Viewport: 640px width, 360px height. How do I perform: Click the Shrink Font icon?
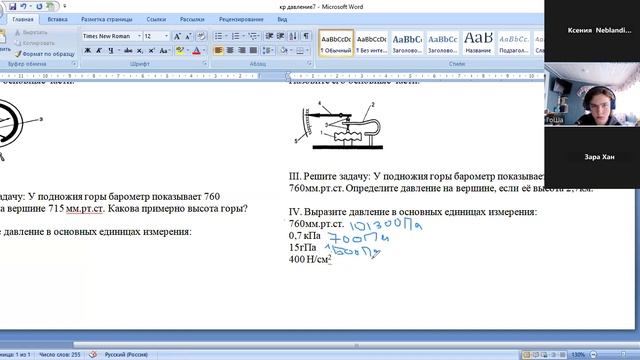[x=188, y=36]
